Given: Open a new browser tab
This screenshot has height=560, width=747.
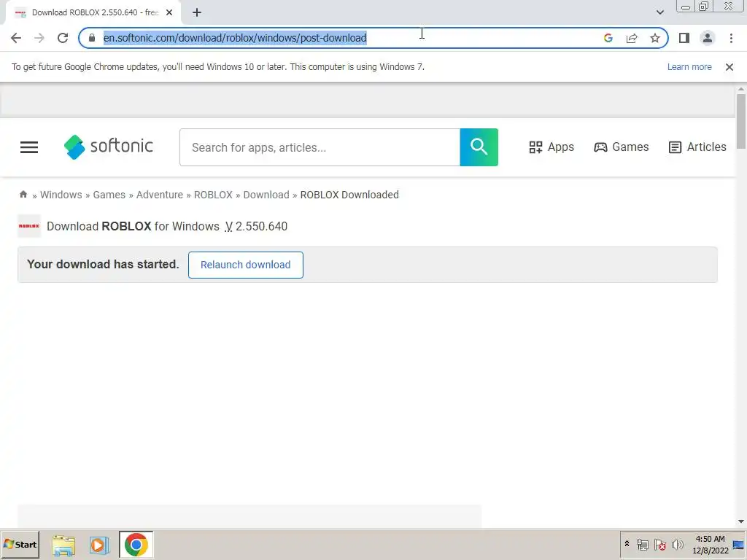Looking at the screenshot, I should point(197,12).
